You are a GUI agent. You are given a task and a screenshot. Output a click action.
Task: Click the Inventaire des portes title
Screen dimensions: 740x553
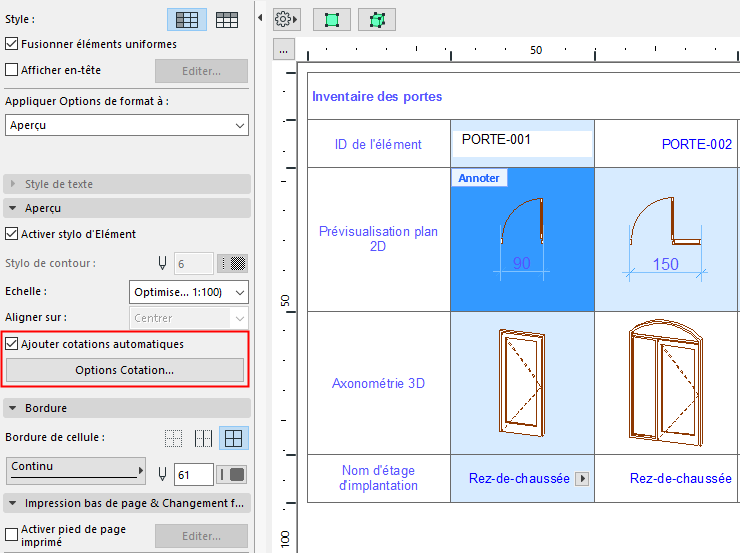point(377,97)
